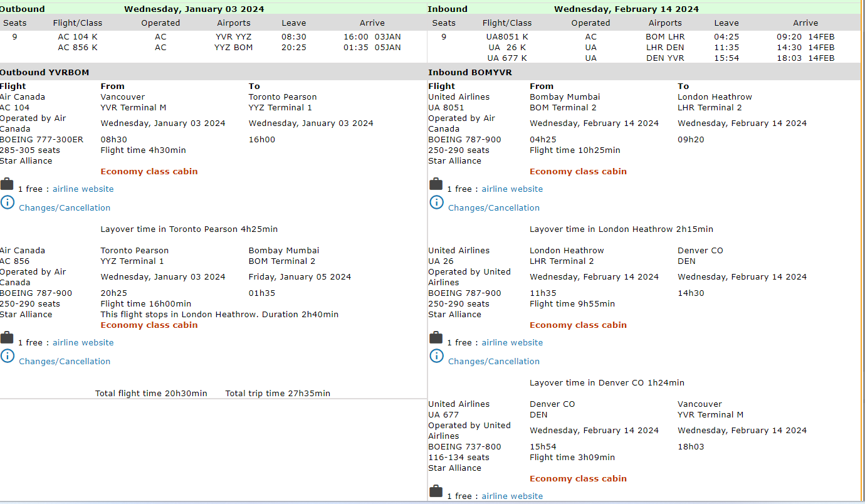Click the info icon for London–Denver flight
This screenshot has width=865, height=504.
tap(436, 356)
